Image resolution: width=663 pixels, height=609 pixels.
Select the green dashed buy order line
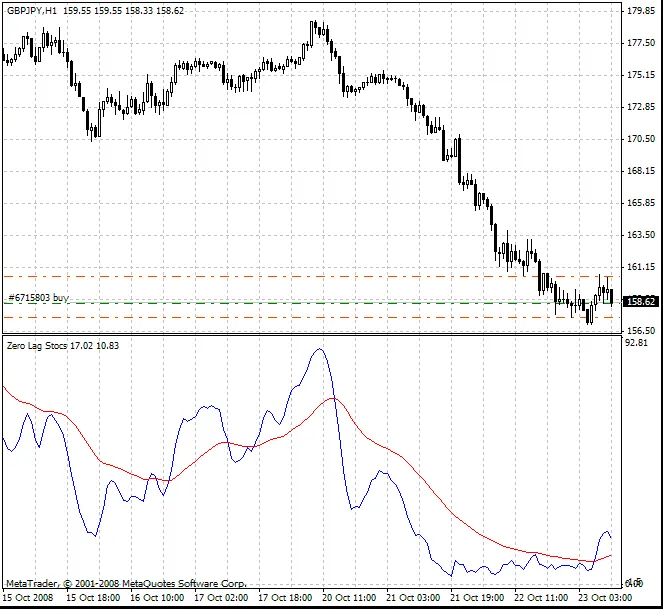click(x=300, y=303)
